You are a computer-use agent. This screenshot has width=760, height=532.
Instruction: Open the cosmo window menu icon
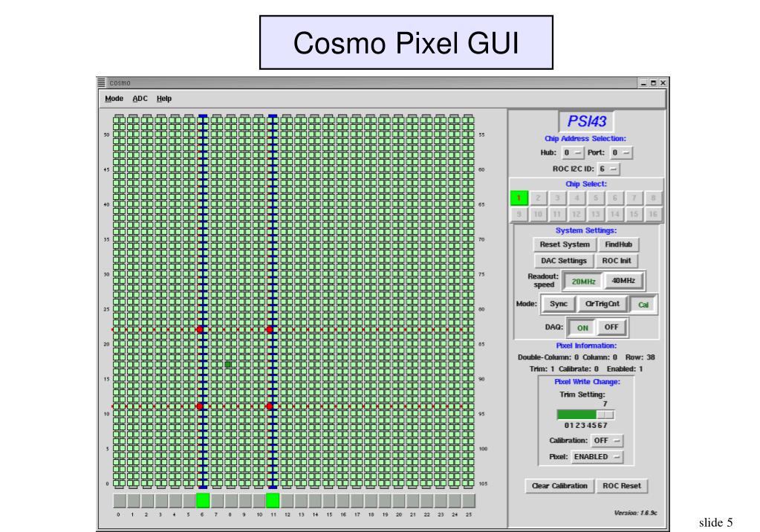[x=101, y=82]
